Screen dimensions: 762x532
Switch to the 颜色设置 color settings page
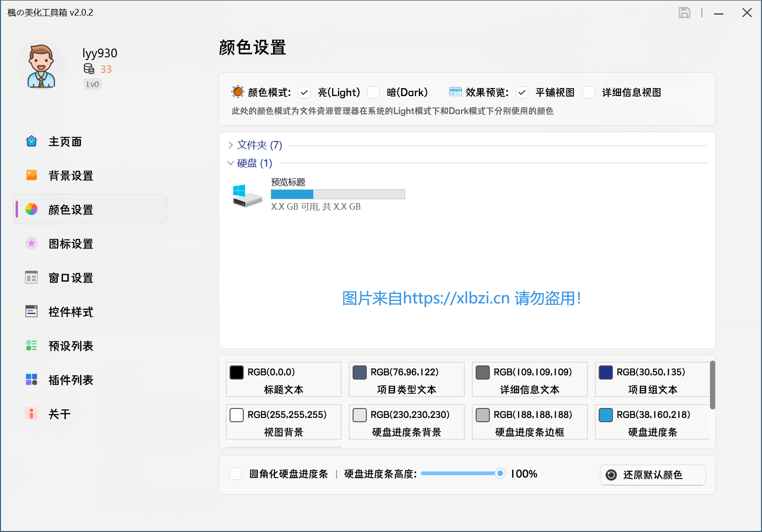70,209
